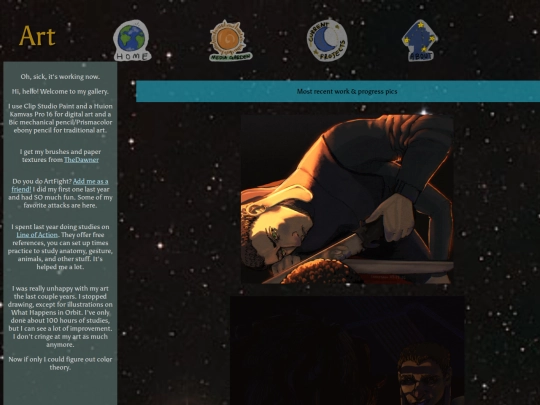
Task: Visit the Line of Action link
Action: coord(37,235)
